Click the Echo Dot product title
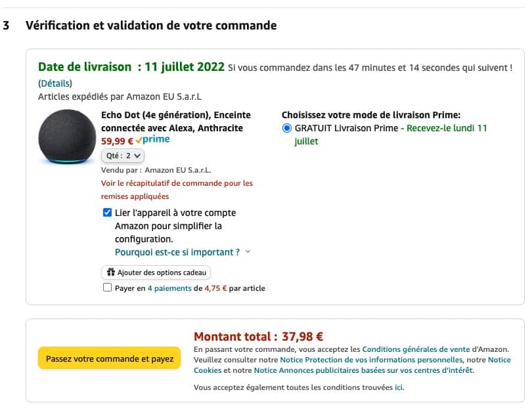This screenshot has height=409, width=532. tap(176, 121)
